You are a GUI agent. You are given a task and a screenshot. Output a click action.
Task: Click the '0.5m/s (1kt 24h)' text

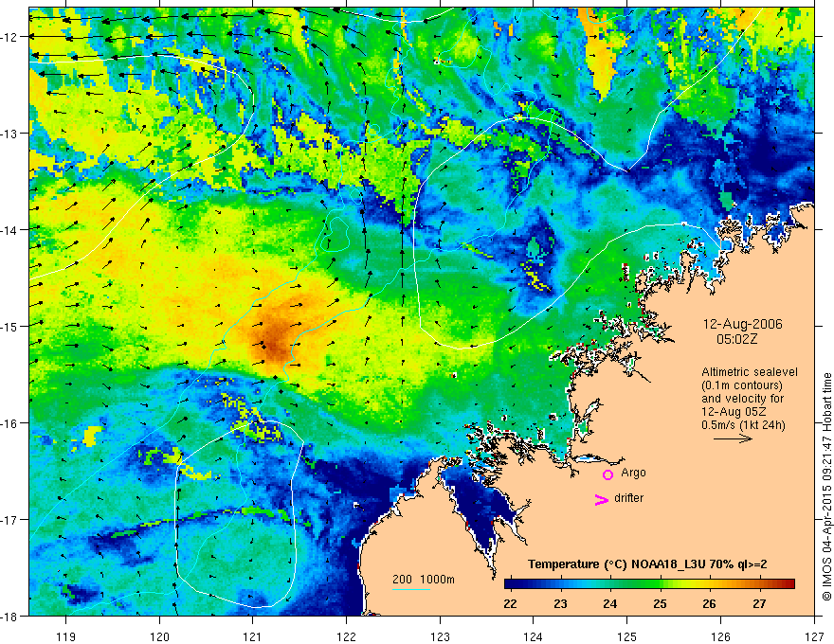tap(744, 425)
